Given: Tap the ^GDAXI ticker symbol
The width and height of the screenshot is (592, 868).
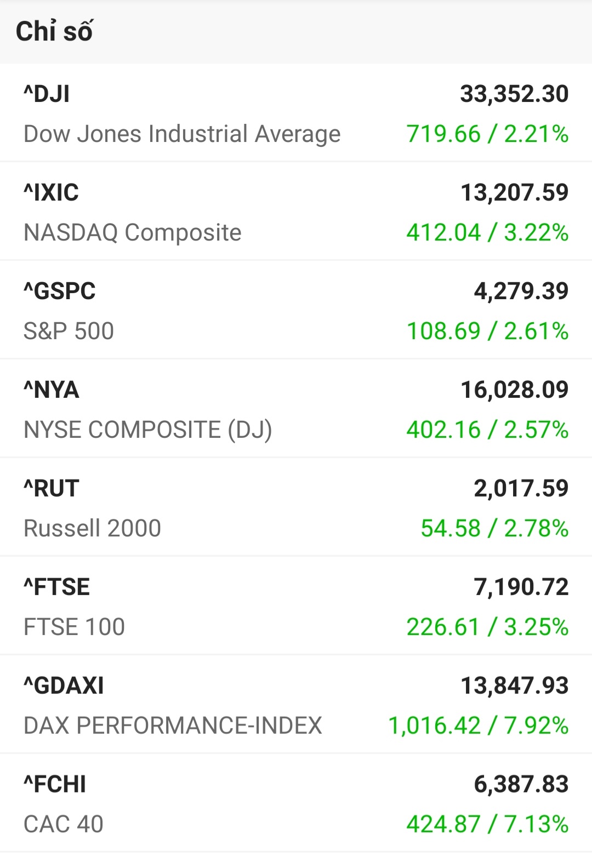Looking at the screenshot, I should tap(64, 686).
